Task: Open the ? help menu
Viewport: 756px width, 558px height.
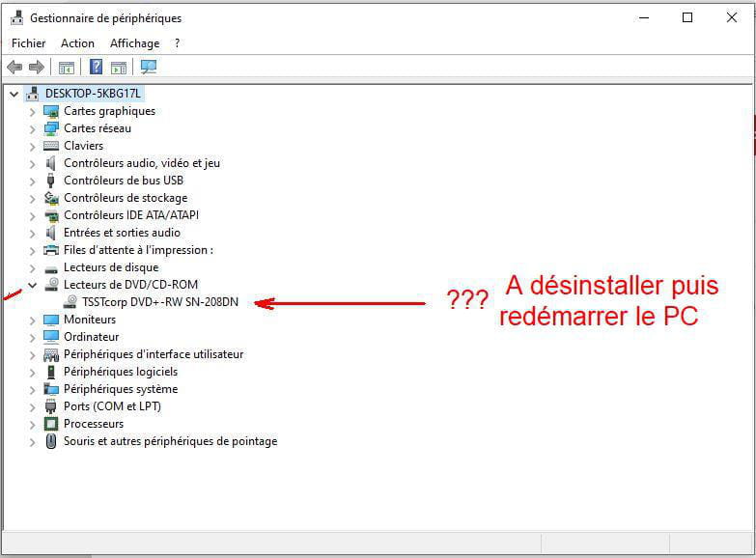Action: click(x=177, y=43)
